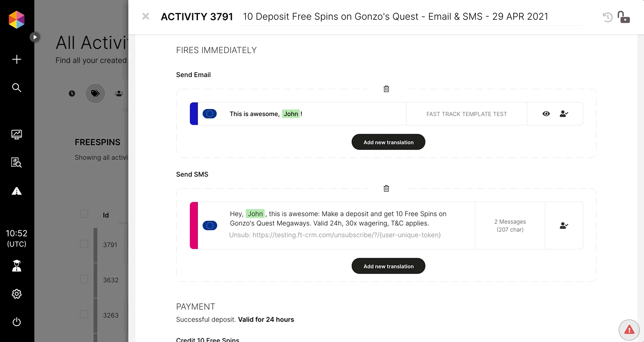Click the plus icon in left sidebar

pos(16,59)
